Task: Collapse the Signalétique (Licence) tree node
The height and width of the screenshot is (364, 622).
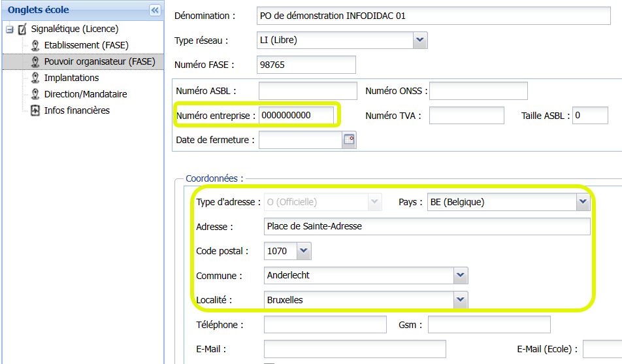Action: (x=10, y=29)
